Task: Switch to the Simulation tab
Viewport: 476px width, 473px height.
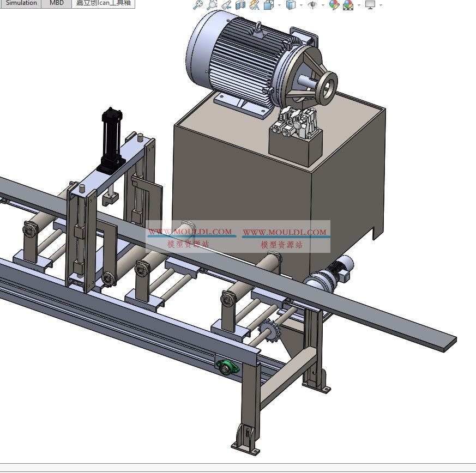Action: pos(21,3)
